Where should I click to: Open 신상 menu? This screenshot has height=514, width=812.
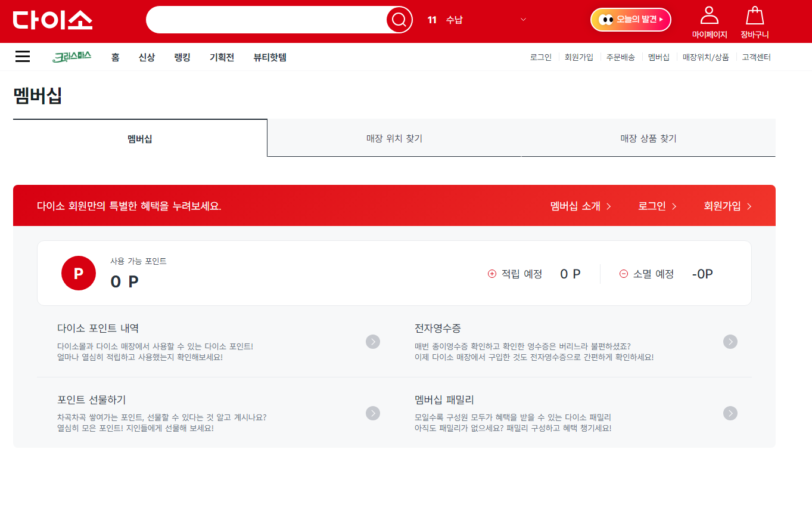coord(147,57)
